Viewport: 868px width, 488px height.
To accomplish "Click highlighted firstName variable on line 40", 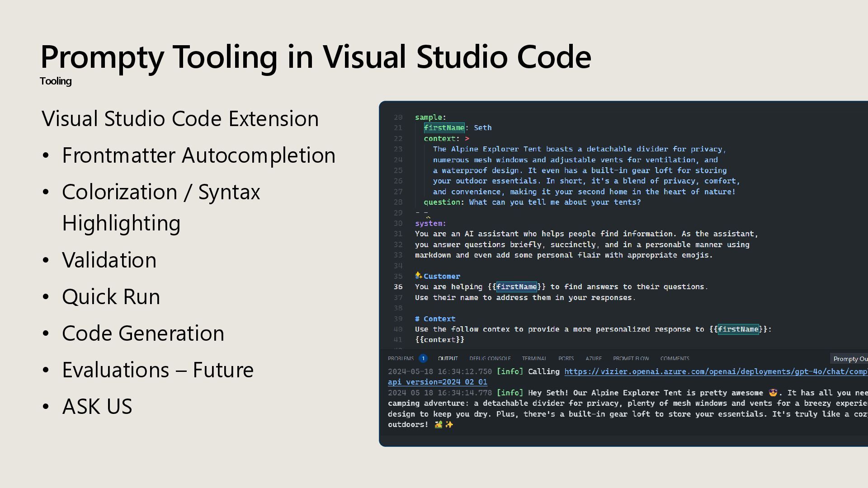I will coord(738,329).
